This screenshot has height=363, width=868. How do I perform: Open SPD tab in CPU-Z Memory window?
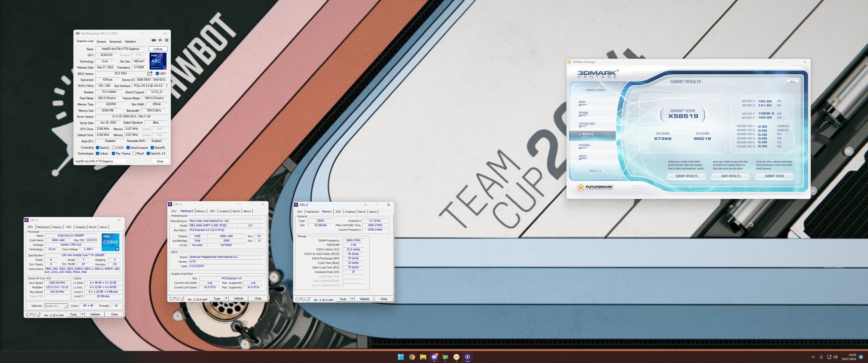click(338, 212)
